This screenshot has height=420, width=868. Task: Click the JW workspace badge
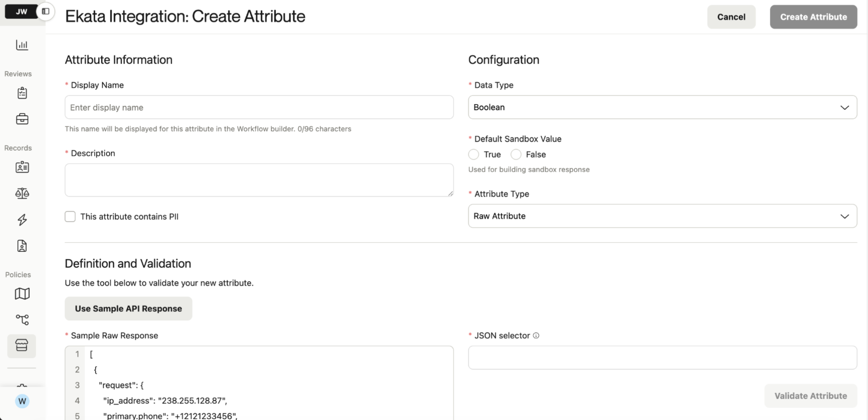[x=22, y=11]
